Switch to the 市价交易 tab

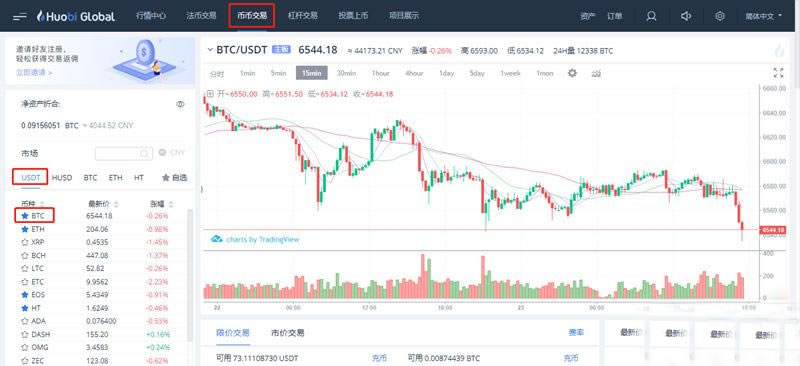pos(287,333)
